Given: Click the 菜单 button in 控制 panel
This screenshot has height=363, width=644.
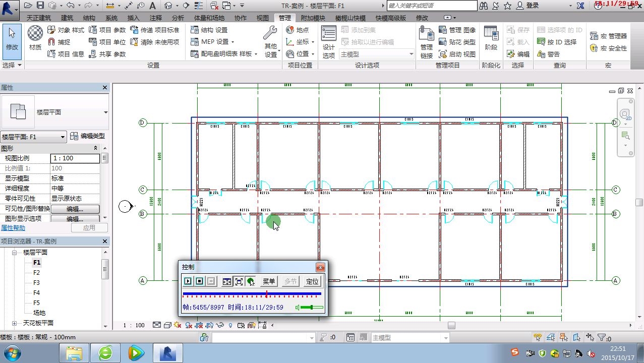Looking at the screenshot, I should click(x=269, y=281).
